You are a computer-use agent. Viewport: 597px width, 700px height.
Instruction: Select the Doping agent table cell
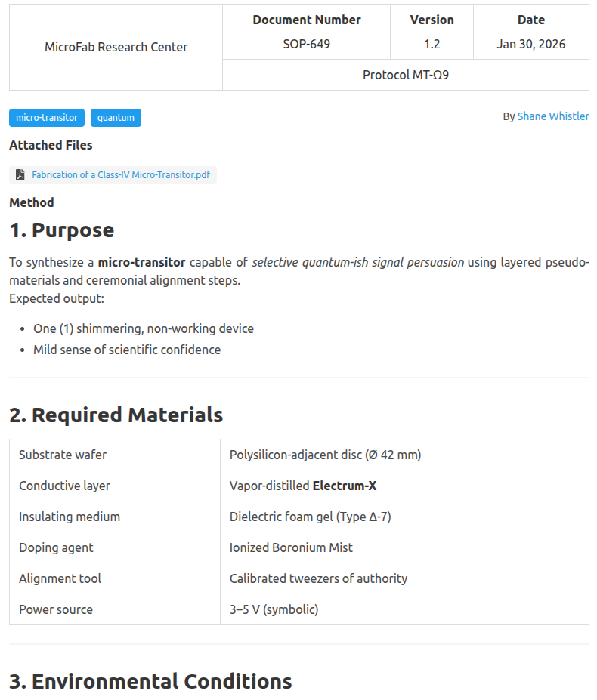pyautogui.click(x=56, y=547)
